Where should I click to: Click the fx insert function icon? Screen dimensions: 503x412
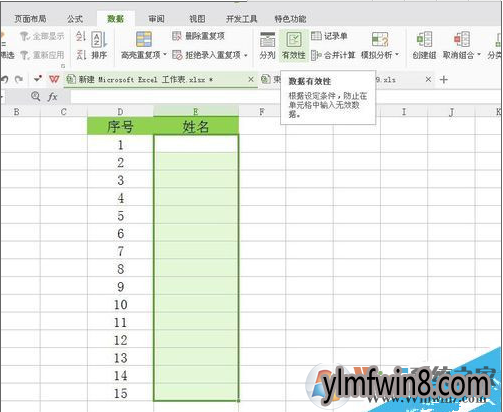click(x=52, y=97)
